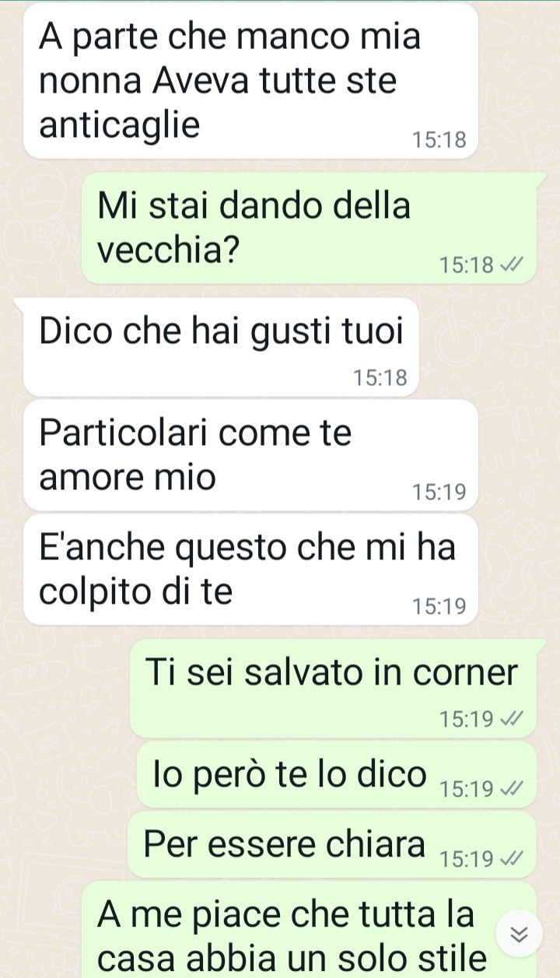
Task: Tap the bubble 'Io però te lo dico'
Action: coord(337,774)
